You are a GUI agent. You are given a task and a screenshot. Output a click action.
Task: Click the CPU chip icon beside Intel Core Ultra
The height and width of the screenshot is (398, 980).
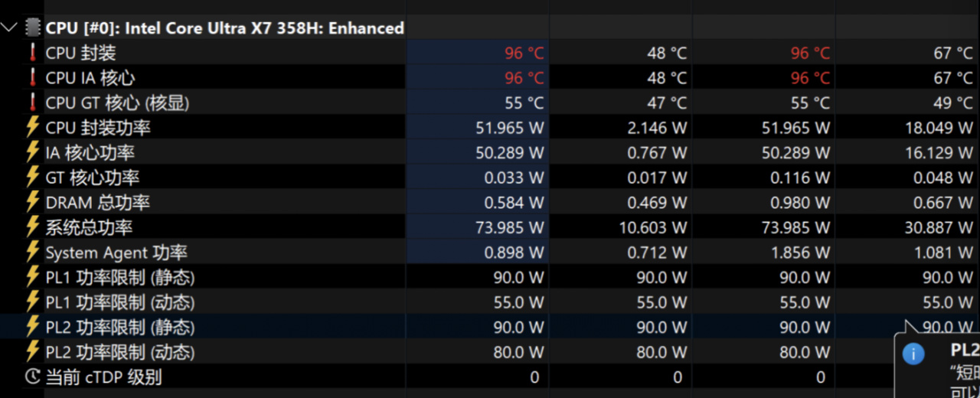(x=32, y=28)
